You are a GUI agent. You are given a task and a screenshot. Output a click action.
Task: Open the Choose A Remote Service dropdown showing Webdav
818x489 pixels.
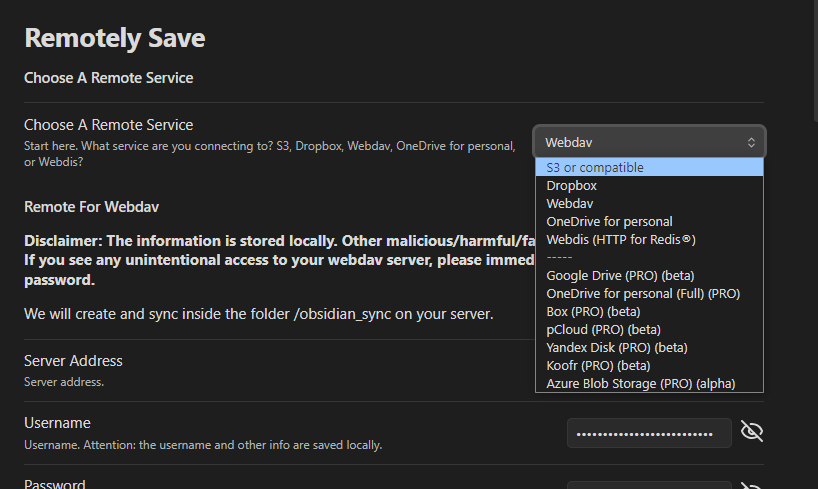point(649,142)
